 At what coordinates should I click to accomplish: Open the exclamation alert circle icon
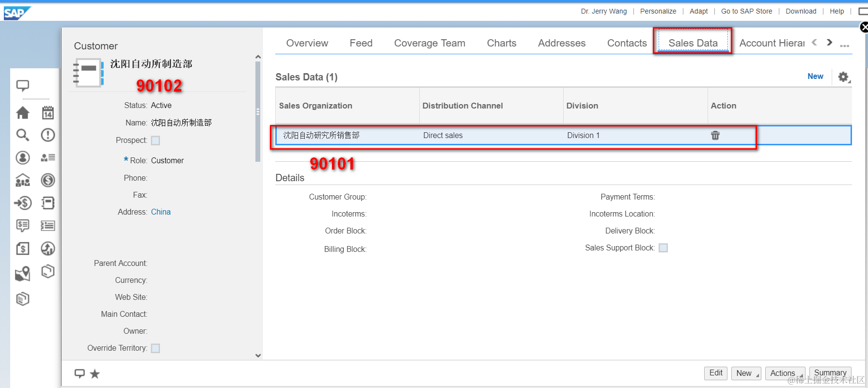47,135
